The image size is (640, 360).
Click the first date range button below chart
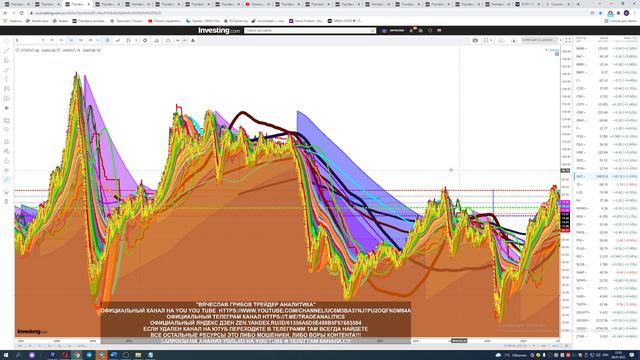[20, 346]
